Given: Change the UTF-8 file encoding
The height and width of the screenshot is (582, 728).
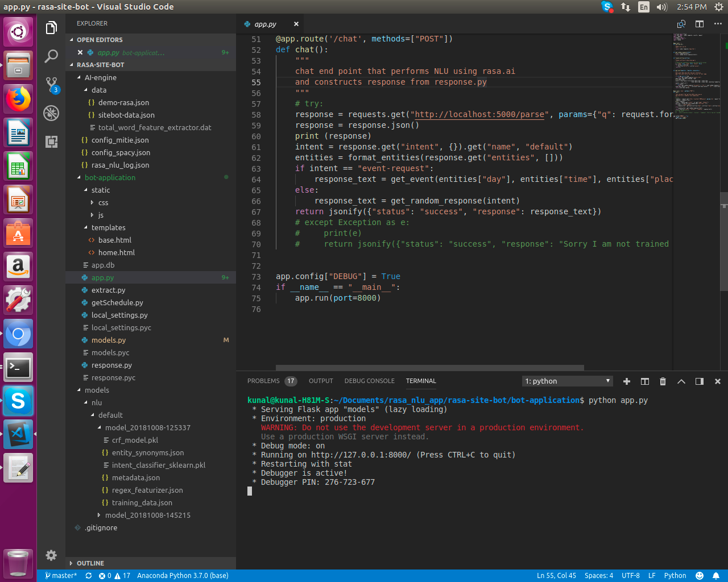Looking at the screenshot, I should (x=631, y=576).
